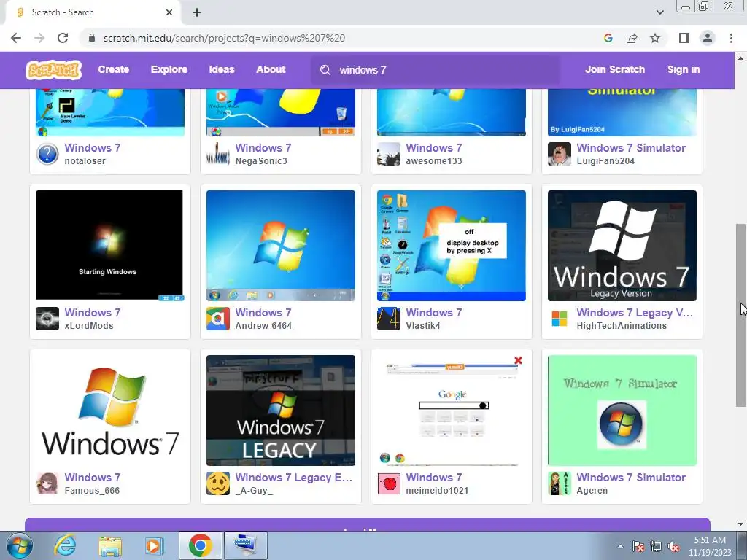Click Join Scratch
The height and width of the screenshot is (560, 747).
(x=614, y=69)
